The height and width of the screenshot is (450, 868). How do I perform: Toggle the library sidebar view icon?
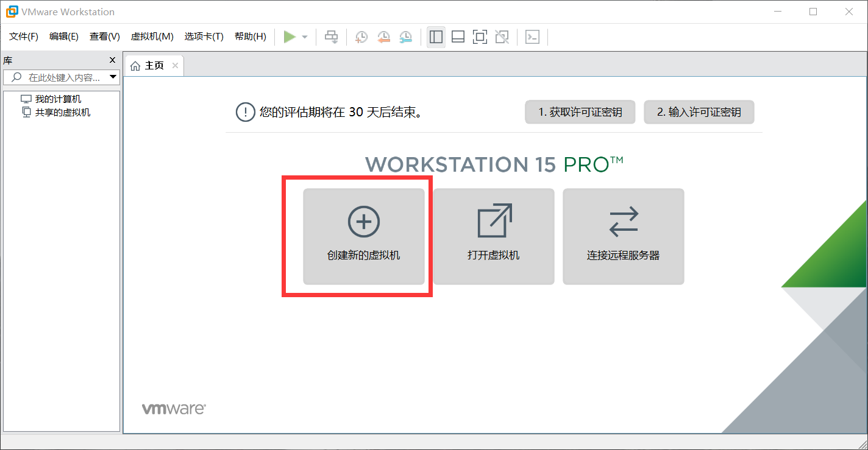click(436, 37)
